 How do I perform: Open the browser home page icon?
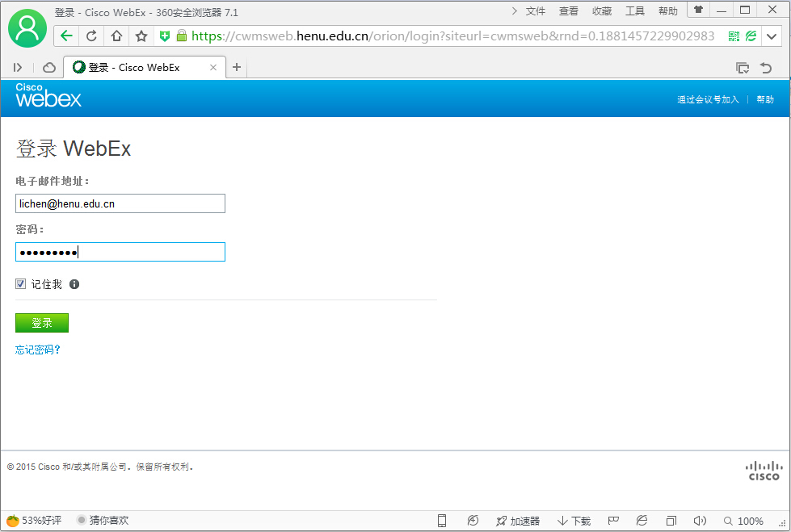pyautogui.click(x=116, y=36)
